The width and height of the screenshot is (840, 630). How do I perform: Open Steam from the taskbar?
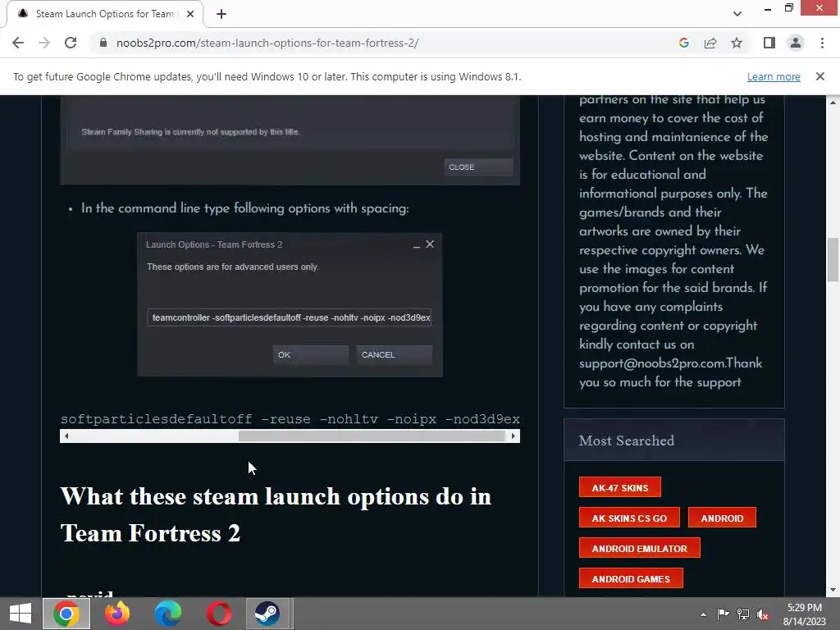coord(267,614)
